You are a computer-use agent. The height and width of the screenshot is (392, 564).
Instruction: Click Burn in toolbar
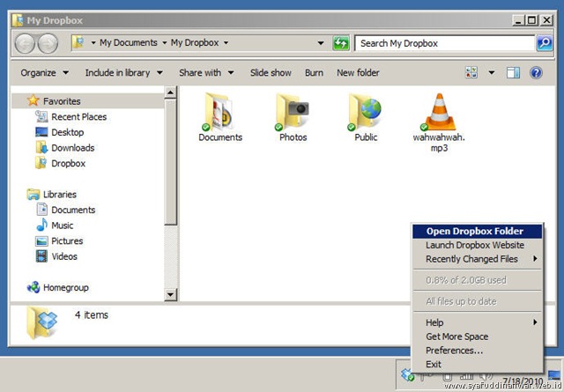314,72
